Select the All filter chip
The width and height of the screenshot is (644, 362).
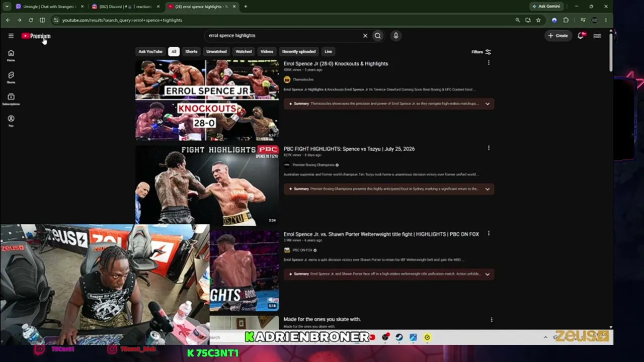click(174, 51)
